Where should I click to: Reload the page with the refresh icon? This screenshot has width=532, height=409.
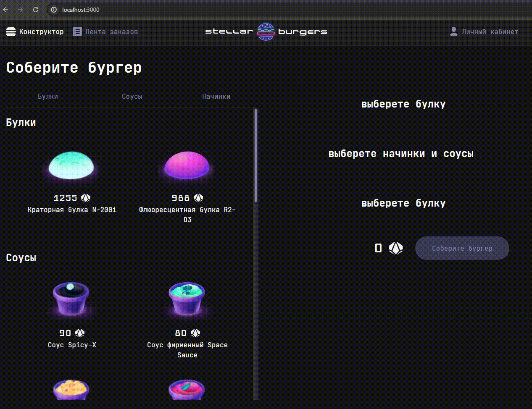click(x=36, y=9)
